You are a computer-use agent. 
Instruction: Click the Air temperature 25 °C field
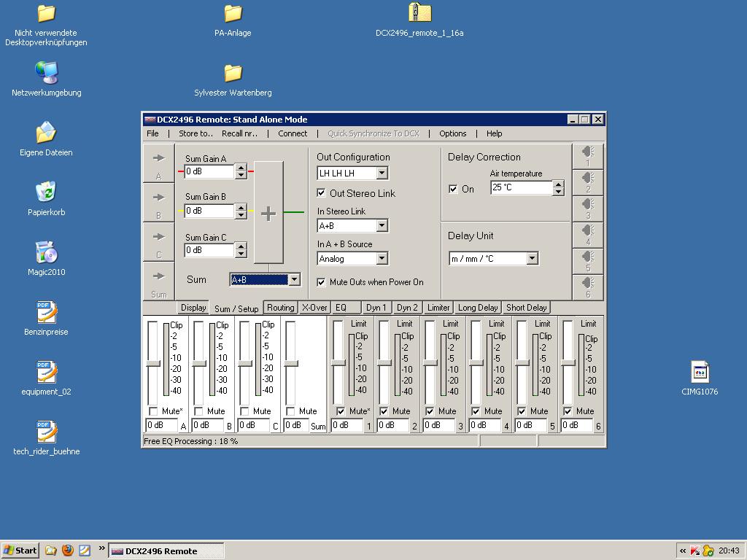point(521,187)
